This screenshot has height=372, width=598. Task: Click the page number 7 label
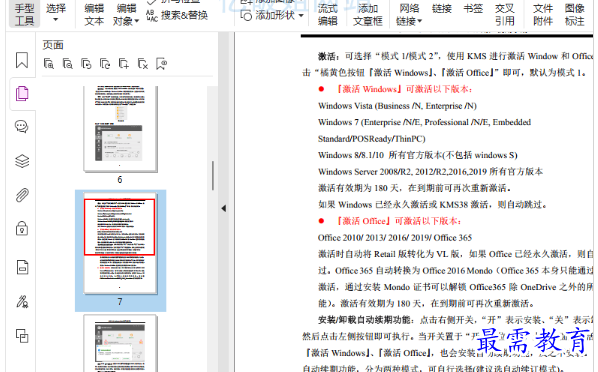(x=120, y=302)
